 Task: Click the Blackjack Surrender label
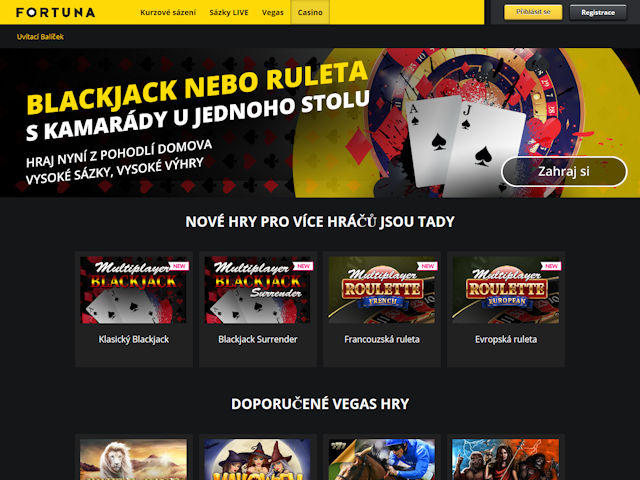pyautogui.click(x=258, y=339)
